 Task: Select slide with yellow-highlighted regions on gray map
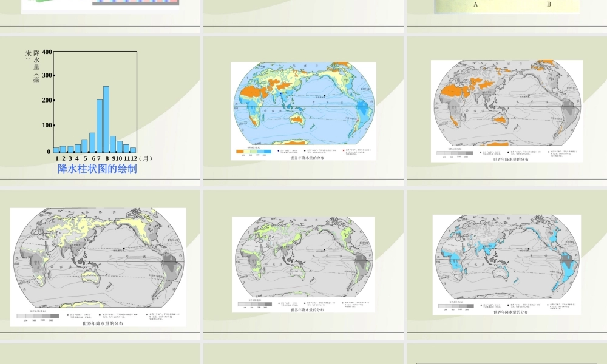click(100, 265)
